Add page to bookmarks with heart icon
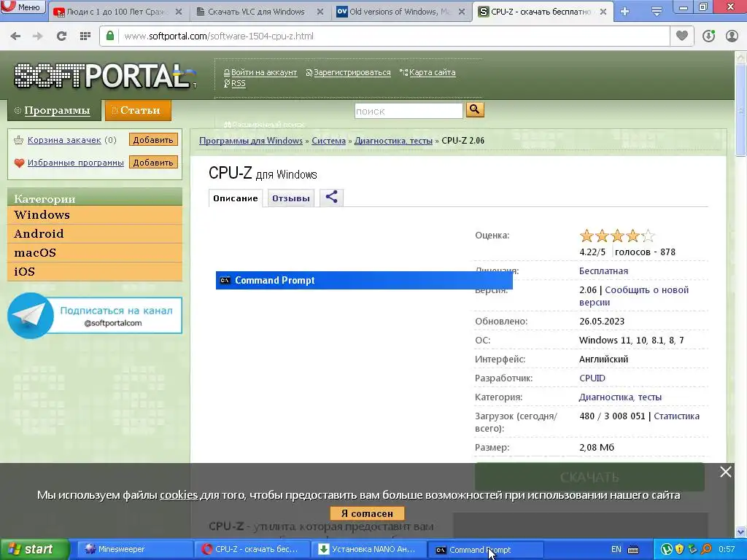This screenshot has height=560, width=747. coord(682,36)
